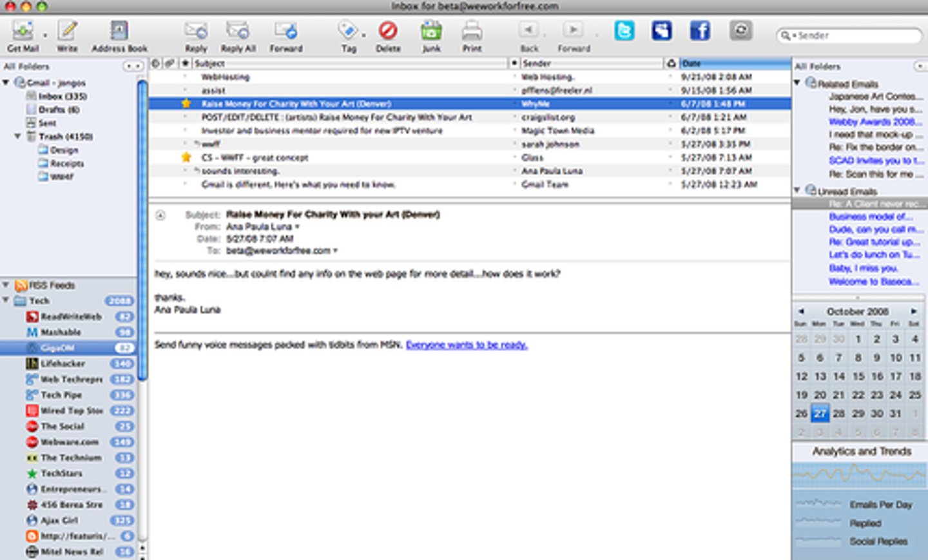Toggle star on CS - WWFF message

click(x=186, y=157)
